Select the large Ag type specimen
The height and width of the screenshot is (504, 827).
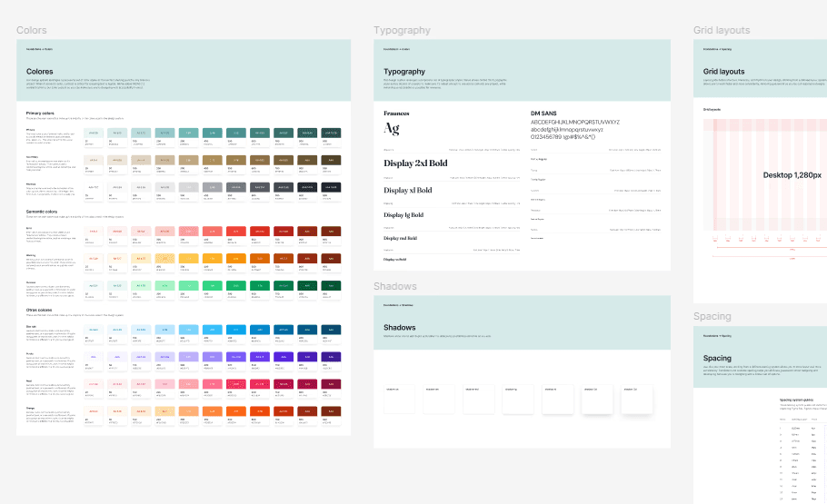[392, 128]
